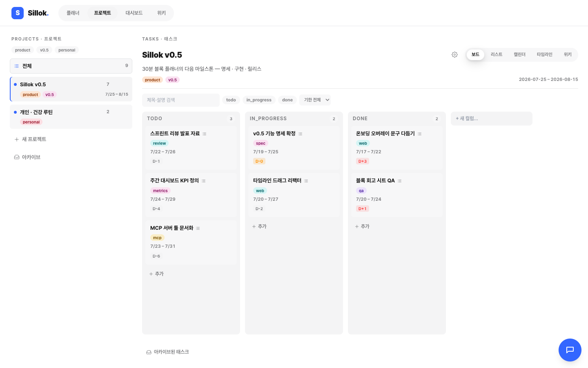Viewport: 588px width, 368px height.
Task: Select the 위키 view tab in project
Action: point(568,54)
